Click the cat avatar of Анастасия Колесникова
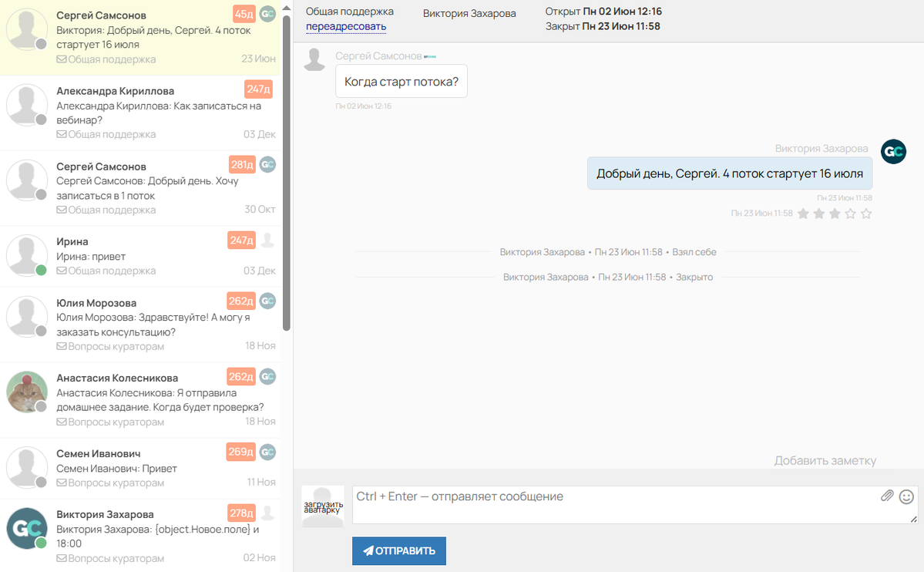The image size is (924, 572). click(x=27, y=392)
